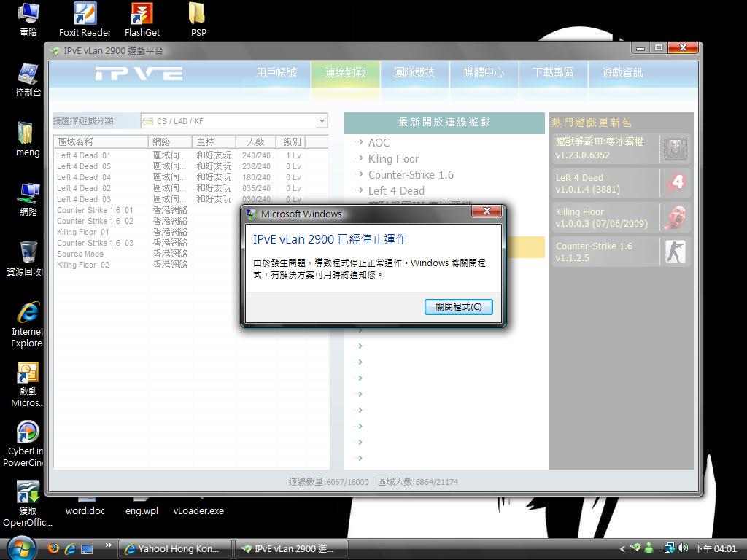747x560 pixels.
Task: Open Killing Floor in the newest games list
Action: point(393,158)
